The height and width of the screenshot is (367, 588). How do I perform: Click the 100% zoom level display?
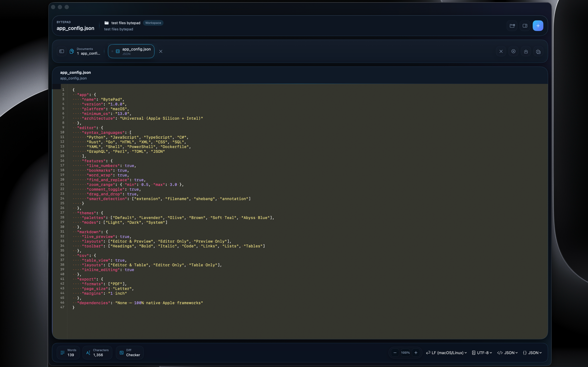coord(405,353)
